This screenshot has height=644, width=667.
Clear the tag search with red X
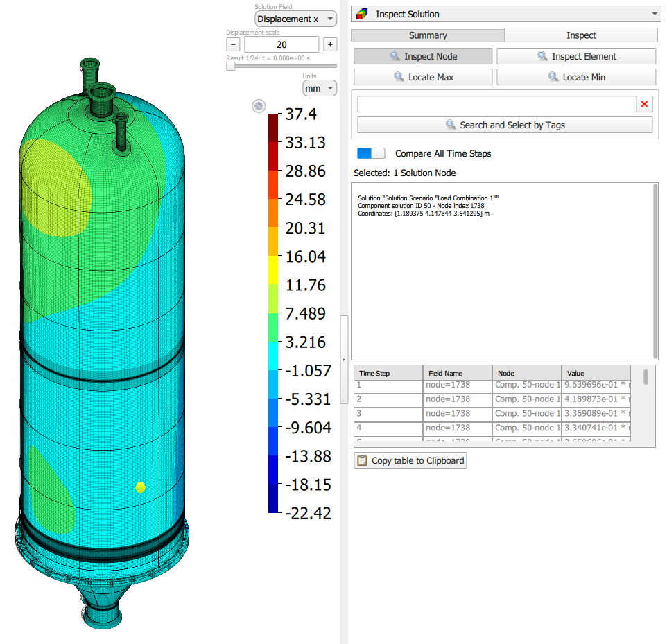pos(644,104)
